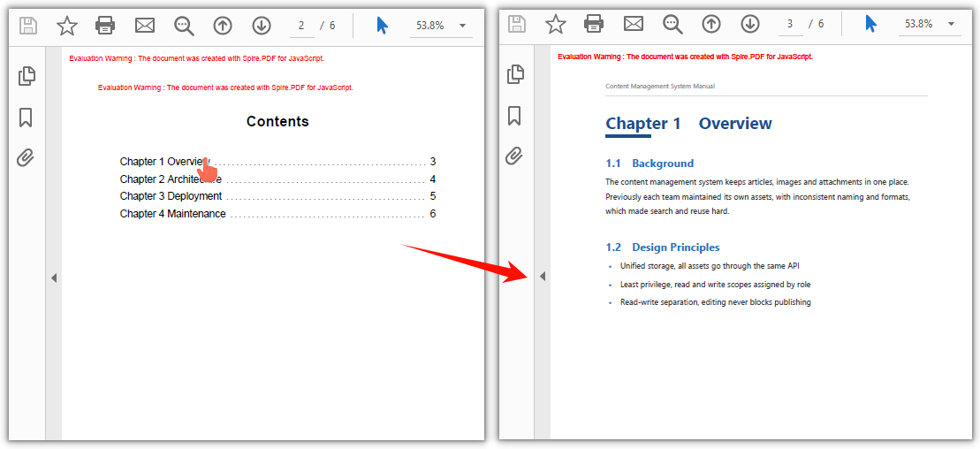Open Chapter 2 Architecture contents link
This screenshot has height=449, width=980.
pos(277,179)
